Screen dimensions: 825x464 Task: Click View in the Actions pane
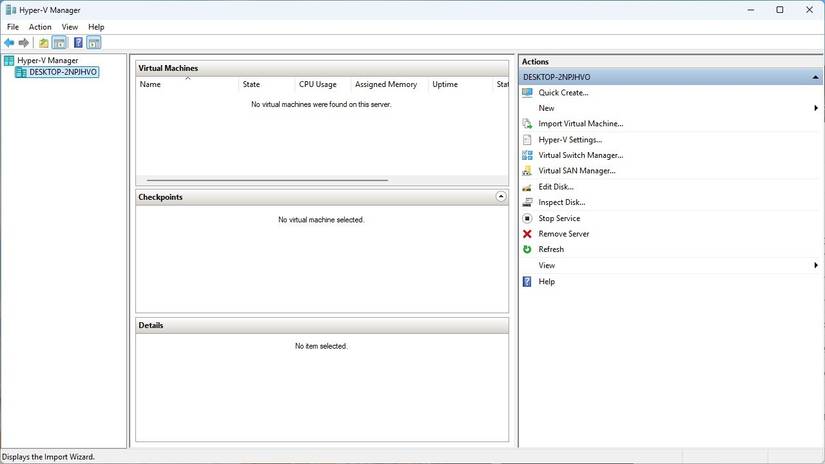click(x=546, y=265)
